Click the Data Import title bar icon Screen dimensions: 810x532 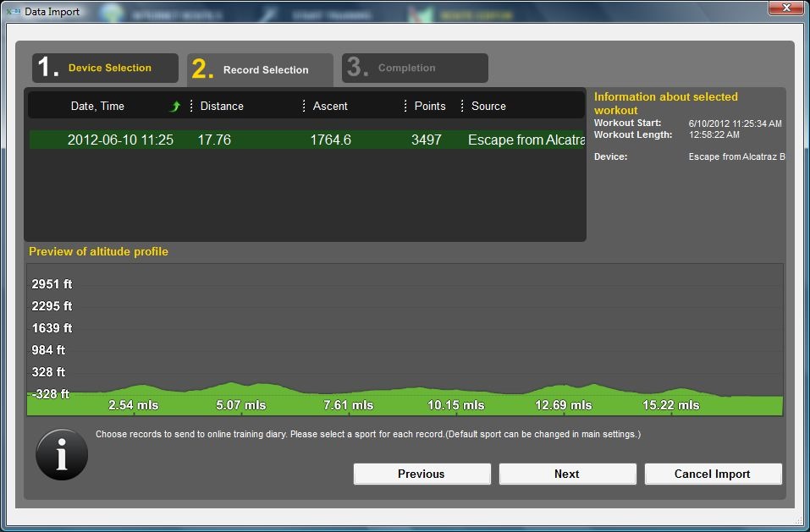click(x=14, y=11)
